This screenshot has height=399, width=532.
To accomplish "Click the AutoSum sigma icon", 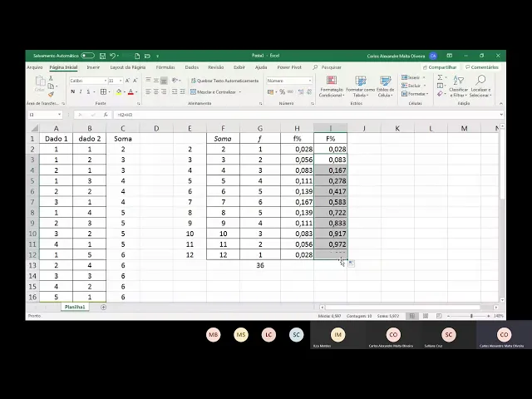I will coord(440,77).
